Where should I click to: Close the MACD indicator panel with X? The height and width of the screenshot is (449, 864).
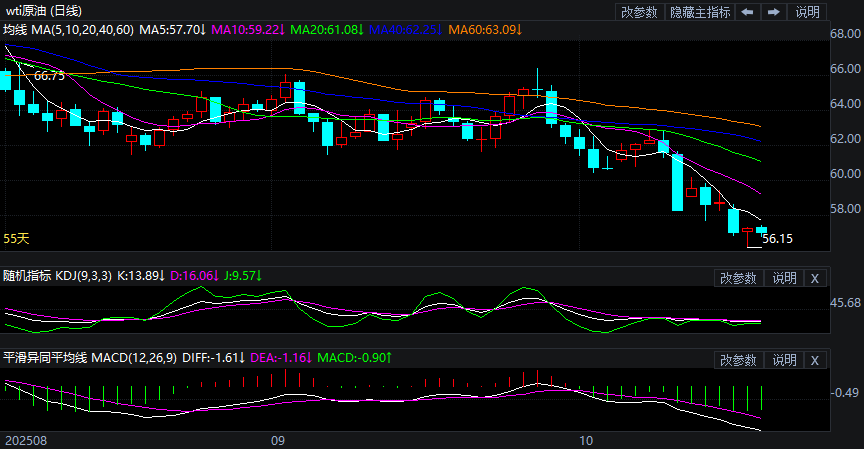[815, 360]
